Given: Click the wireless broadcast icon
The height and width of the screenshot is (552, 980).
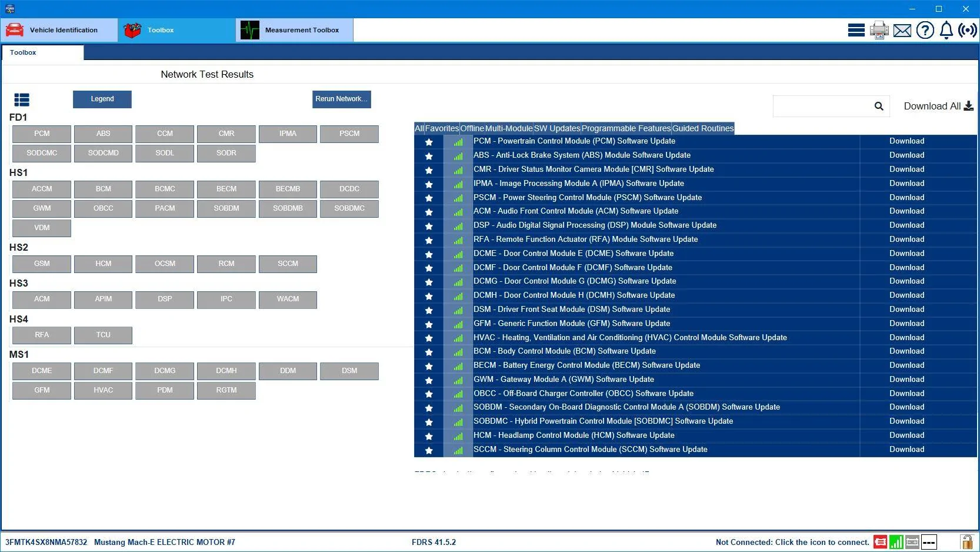Looking at the screenshot, I should [967, 30].
